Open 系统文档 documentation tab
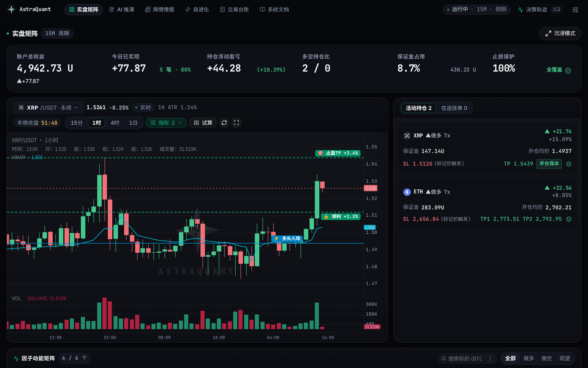 point(274,9)
